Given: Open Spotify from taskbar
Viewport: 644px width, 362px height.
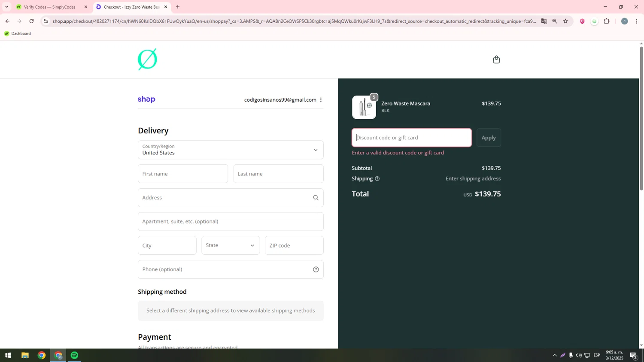Looking at the screenshot, I should 75,355.
